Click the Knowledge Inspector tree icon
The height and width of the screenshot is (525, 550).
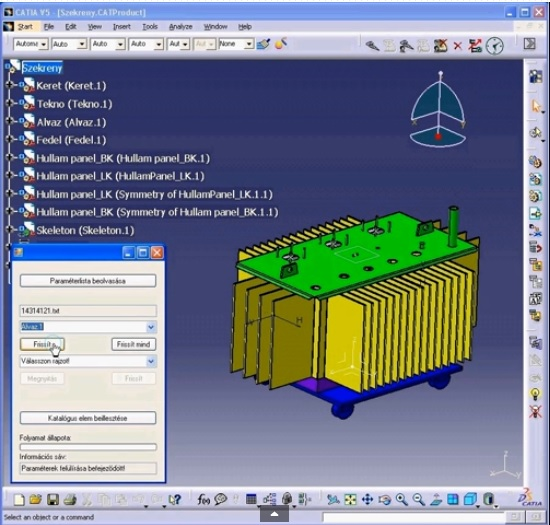click(x=269, y=499)
